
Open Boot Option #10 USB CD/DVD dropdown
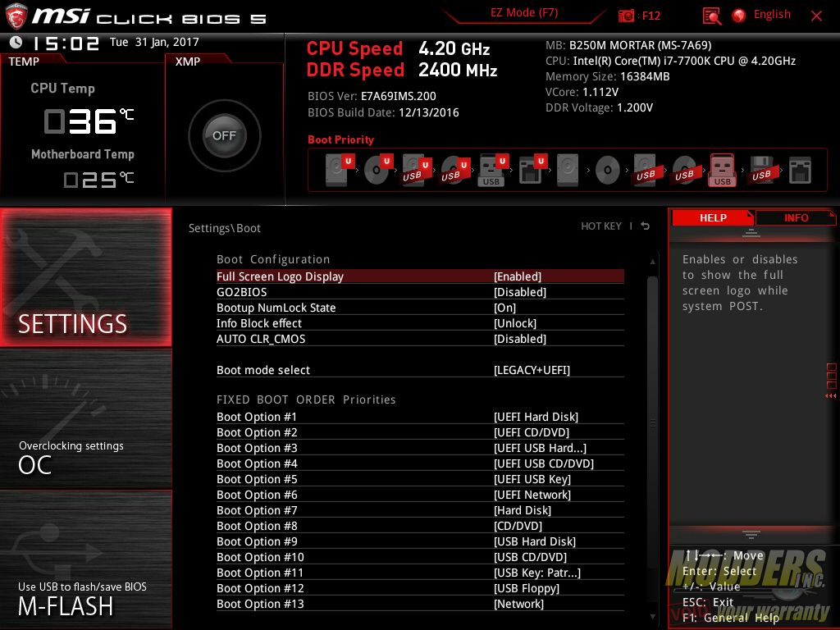click(531, 557)
